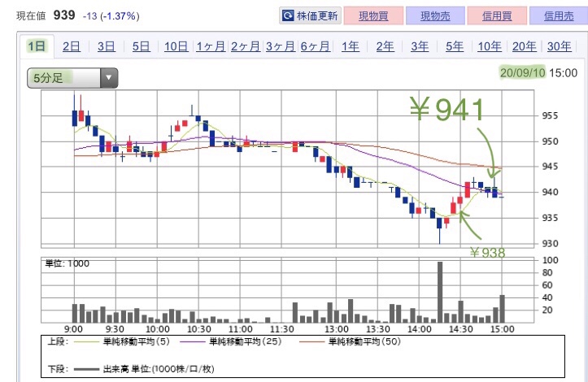Click the 20/09/10 15:00 timestamp
The height and width of the screenshot is (382, 588).
(538, 72)
